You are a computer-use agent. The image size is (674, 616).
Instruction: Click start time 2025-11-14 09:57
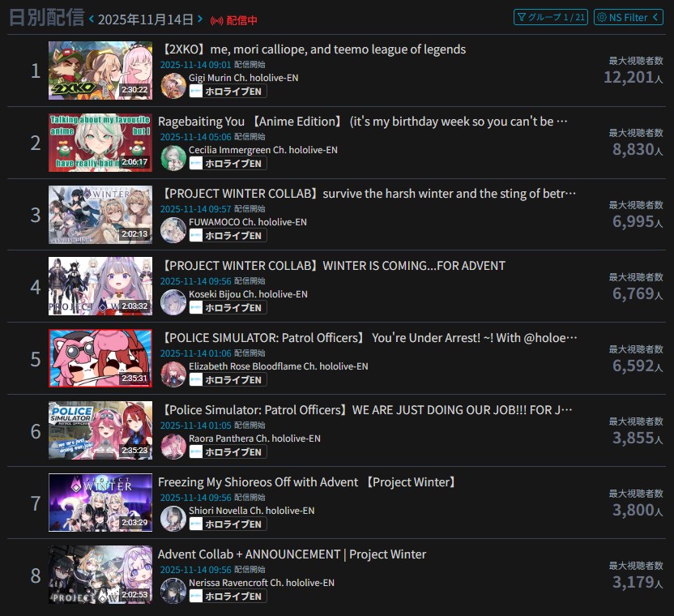pos(195,209)
